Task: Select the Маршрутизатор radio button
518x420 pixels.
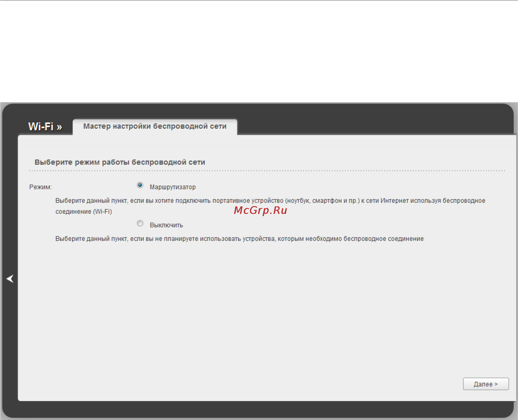Action: 140,185
